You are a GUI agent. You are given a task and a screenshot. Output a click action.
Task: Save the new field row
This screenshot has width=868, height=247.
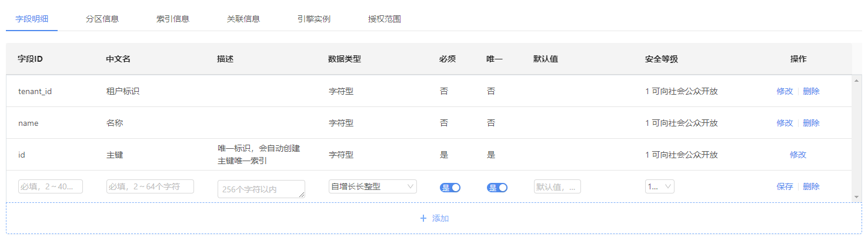784,186
